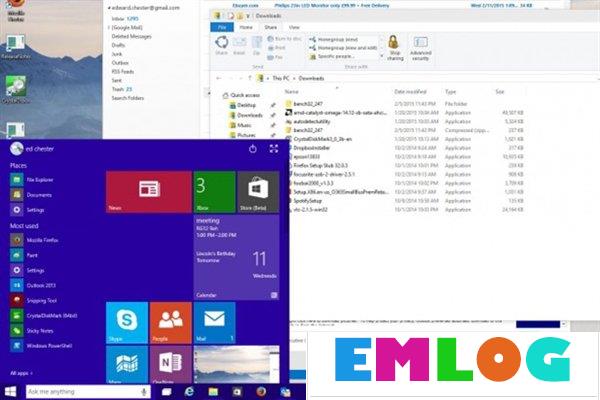Select Desktop under Quick access
This screenshot has width=600, height=400.
pyautogui.click(x=243, y=105)
